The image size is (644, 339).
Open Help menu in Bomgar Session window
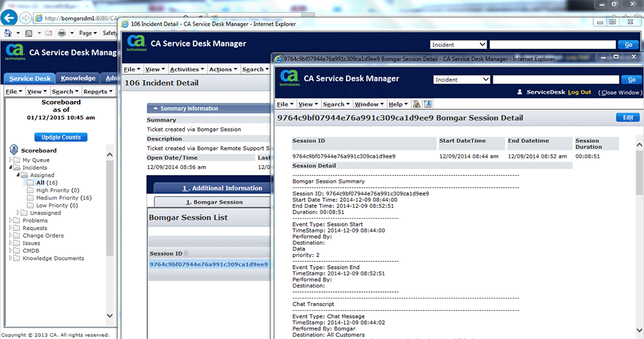click(x=398, y=104)
